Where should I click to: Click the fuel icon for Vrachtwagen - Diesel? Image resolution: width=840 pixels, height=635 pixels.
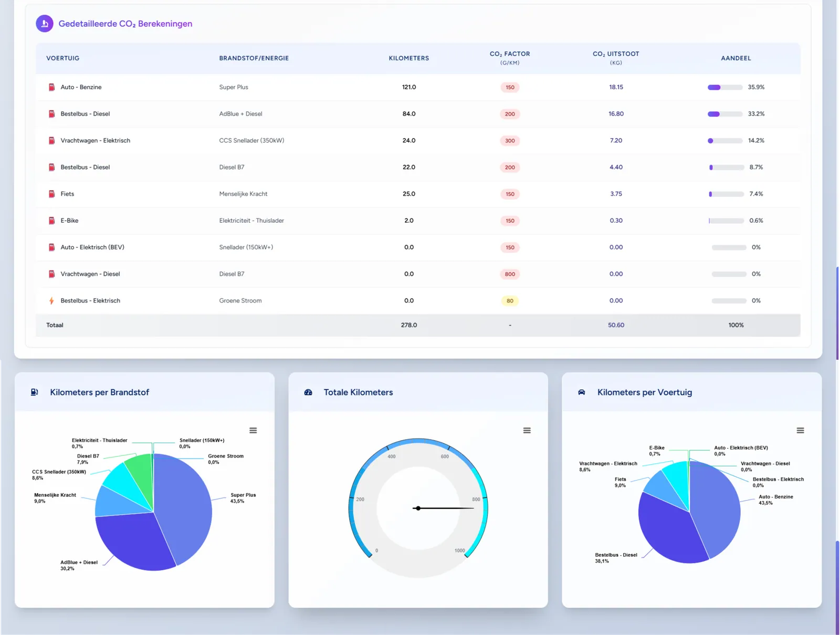51,274
